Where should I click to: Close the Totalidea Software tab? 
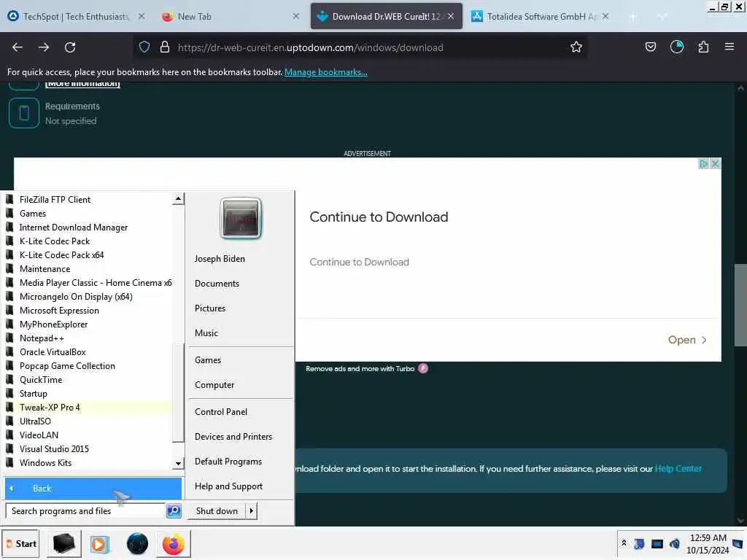605,16
